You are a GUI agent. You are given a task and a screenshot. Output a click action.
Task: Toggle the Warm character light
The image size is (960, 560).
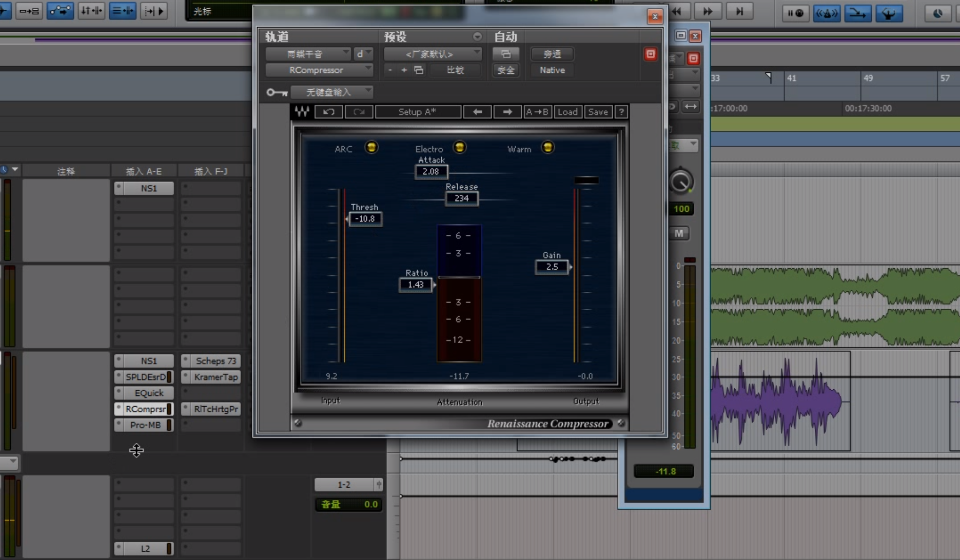click(547, 148)
